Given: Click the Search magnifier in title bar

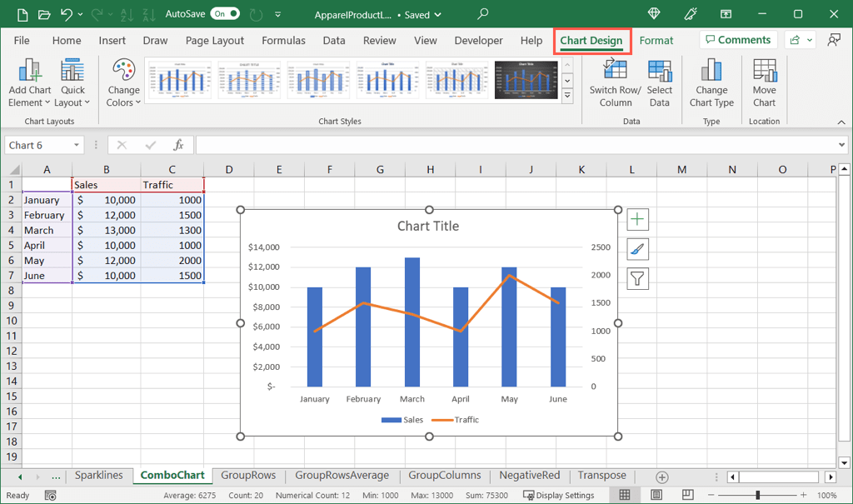Looking at the screenshot, I should 483,14.
